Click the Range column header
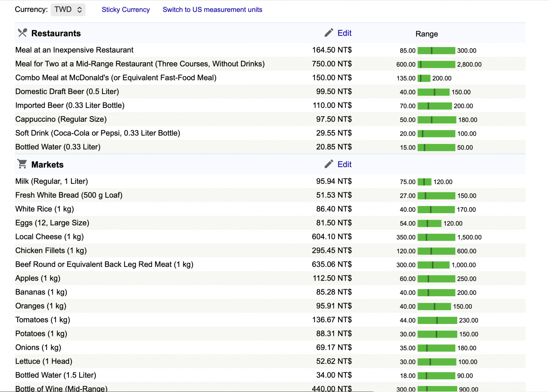Image resolution: width=549 pixels, height=392 pixels. tap(426, 34)
